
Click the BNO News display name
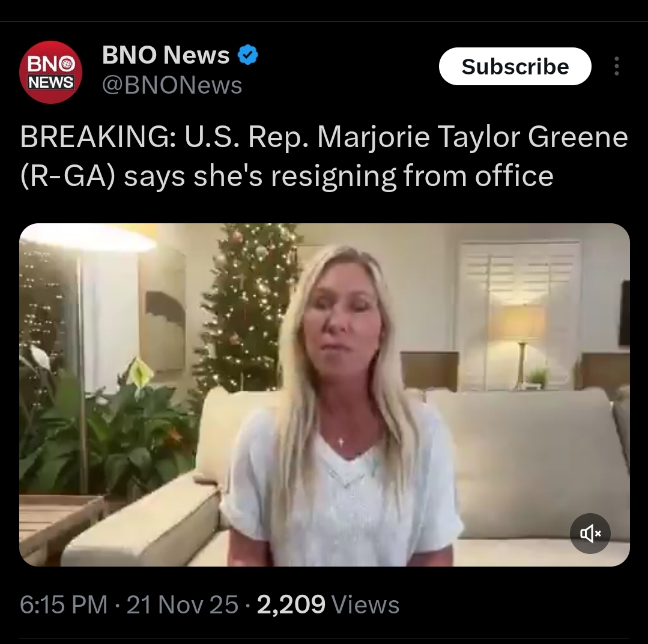coord(166,55)
